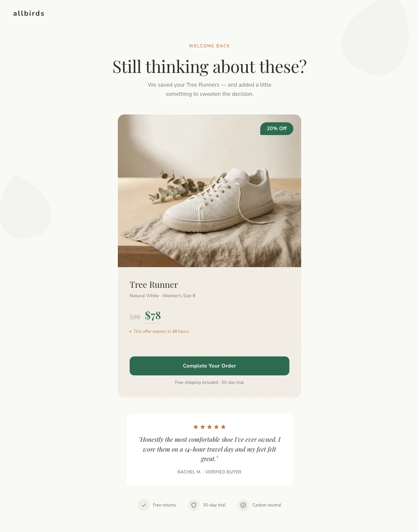Image resolution: width=419 pixels, height=532 pixels.
Task: Click the offer expires in 48 hours notice
Action: click(x=161, y=331)
